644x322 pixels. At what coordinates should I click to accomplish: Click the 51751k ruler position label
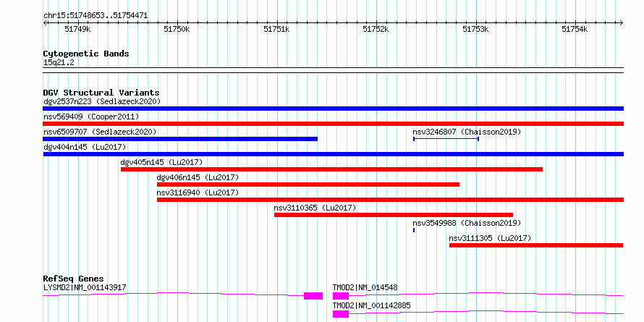tap(277, 29)
